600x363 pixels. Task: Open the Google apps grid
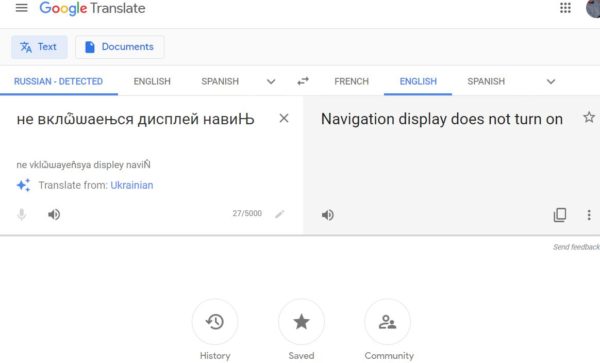point(565,8)
